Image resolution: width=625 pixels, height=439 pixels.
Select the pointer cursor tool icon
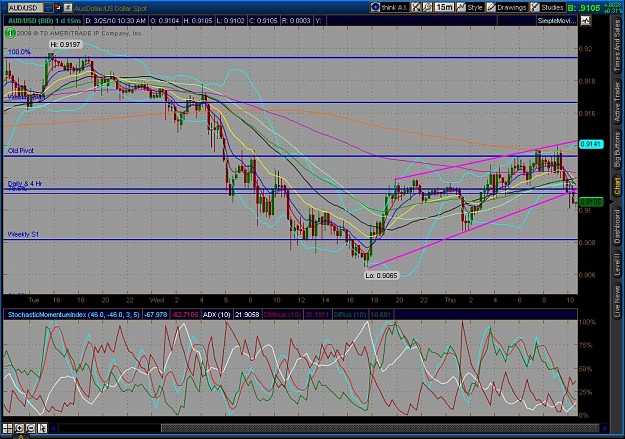pos(42,428)
